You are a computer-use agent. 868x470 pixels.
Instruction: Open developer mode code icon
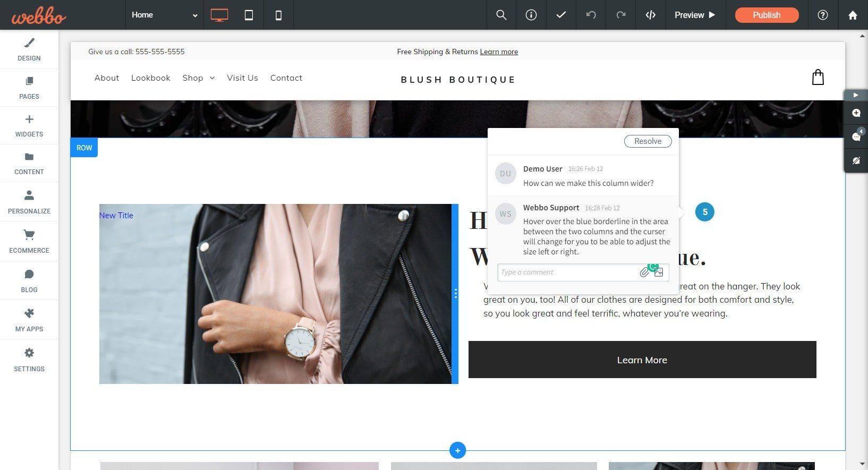point(651,15)
